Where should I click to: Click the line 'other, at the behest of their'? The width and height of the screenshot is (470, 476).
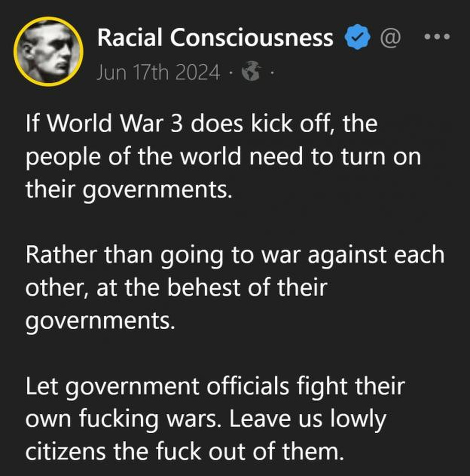176,288
